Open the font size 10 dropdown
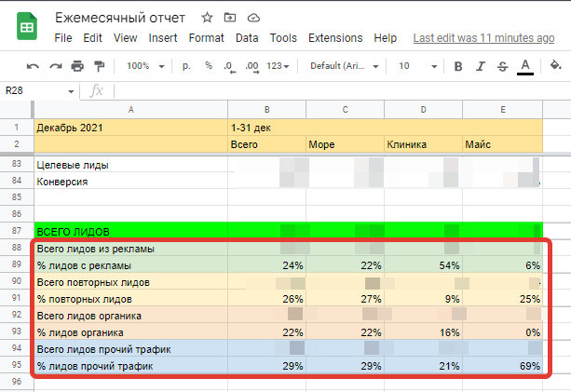The height and width of the screenshot is (392, 571). pos(417,66)
